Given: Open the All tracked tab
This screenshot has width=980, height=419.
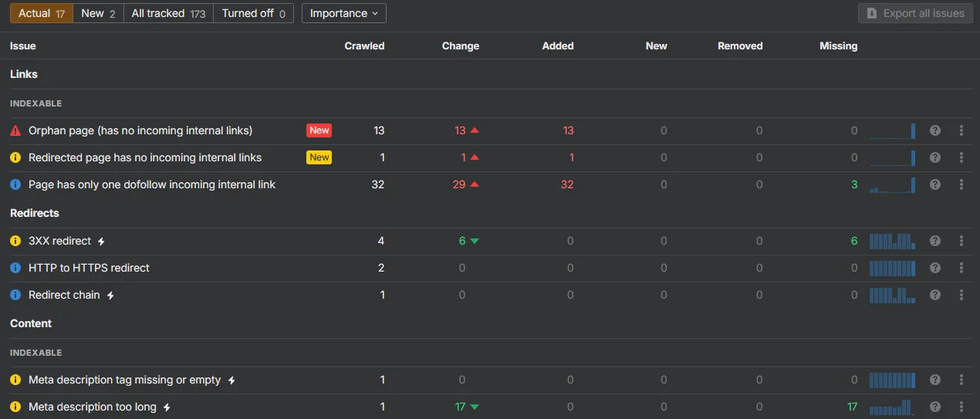Looking at the screenshot, I should point(168,13).
